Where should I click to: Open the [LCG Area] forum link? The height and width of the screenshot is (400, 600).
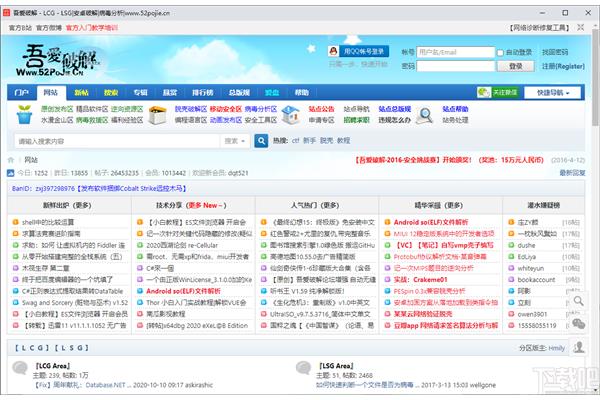[53, 366]
